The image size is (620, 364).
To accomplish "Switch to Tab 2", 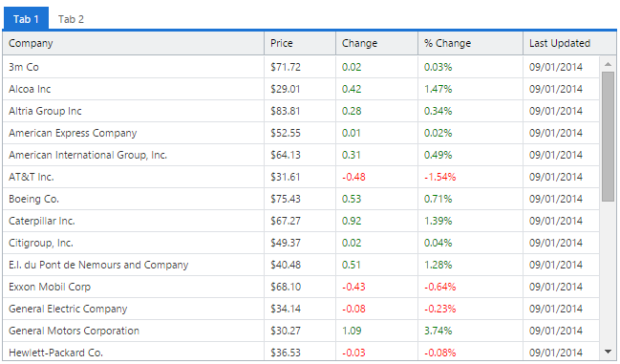I will 71,19.
